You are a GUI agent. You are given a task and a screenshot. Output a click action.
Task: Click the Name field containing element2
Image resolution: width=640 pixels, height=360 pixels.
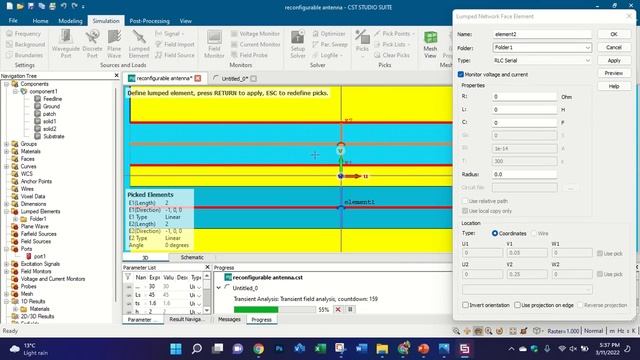542,34
